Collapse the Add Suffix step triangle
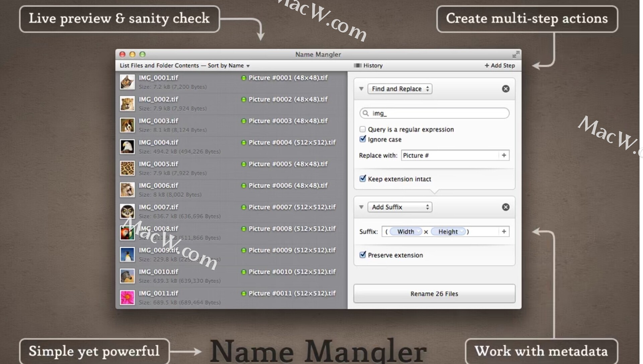 point(361,207)
